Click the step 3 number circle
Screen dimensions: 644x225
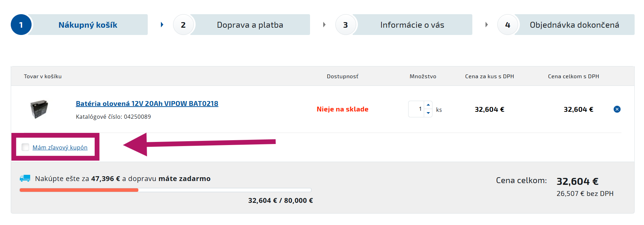click(345, 25)
